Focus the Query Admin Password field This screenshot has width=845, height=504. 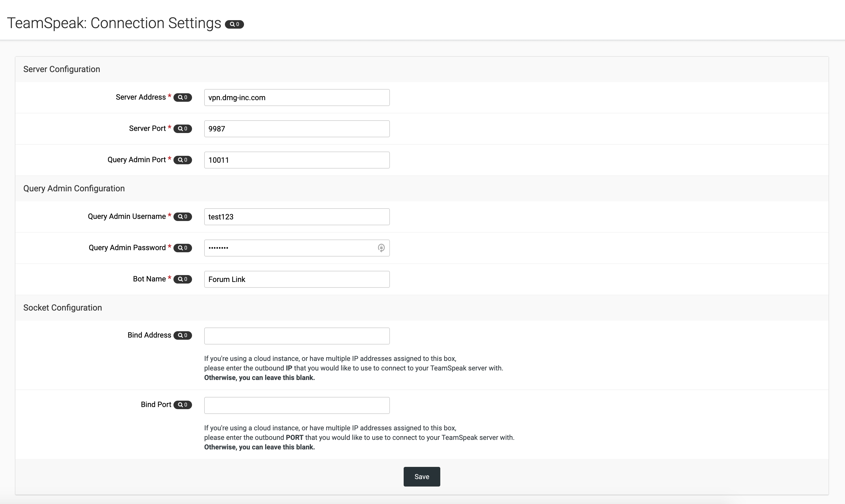tap(297, 248)
